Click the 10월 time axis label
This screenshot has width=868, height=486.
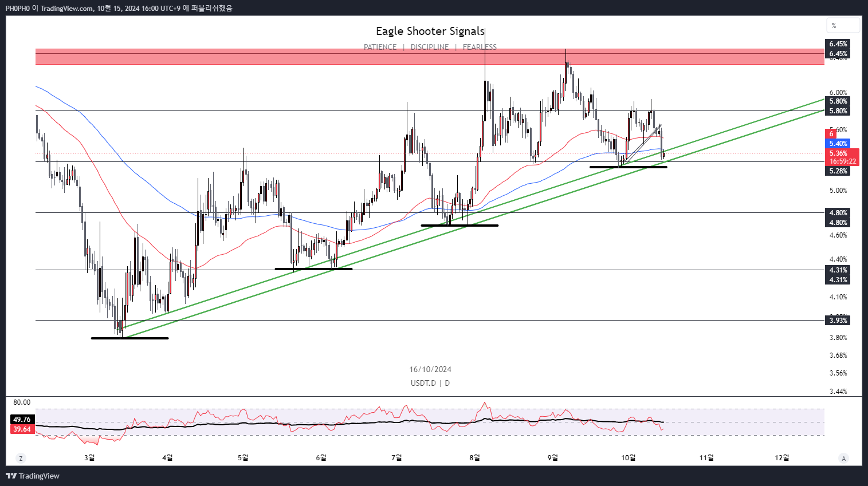(629, 457)
